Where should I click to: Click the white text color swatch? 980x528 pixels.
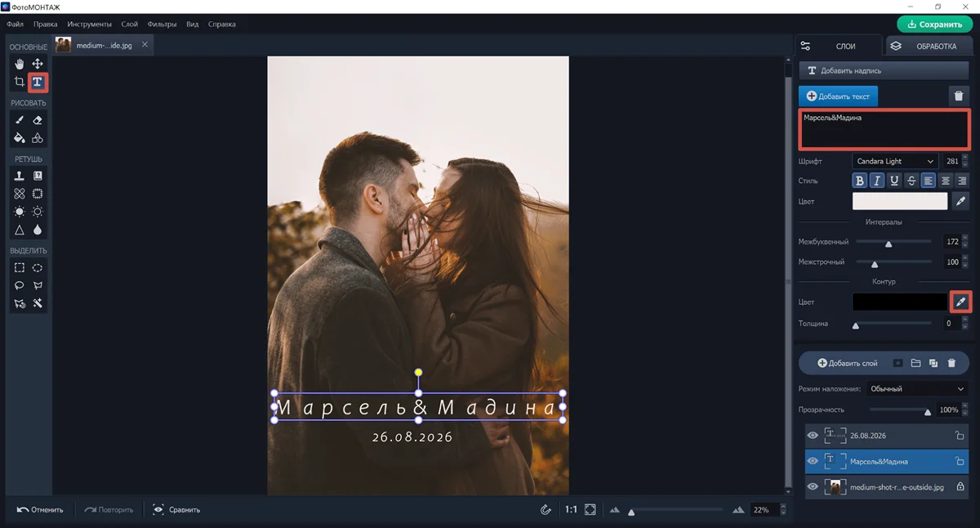tap(899, 201)
